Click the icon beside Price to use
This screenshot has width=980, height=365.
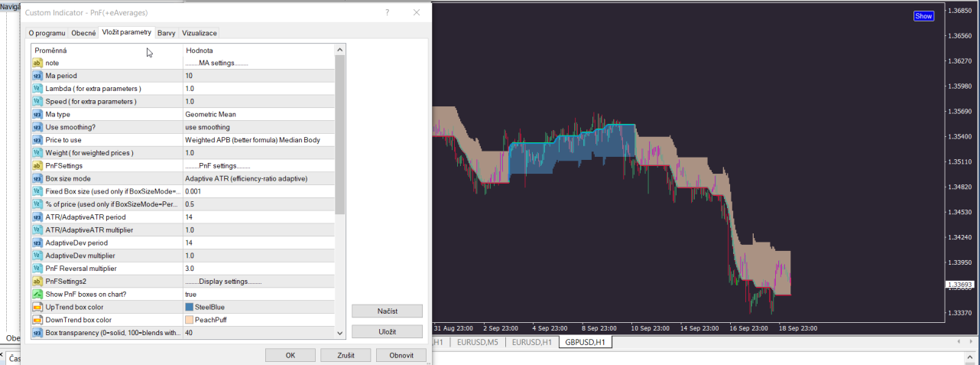coord(37,140)
